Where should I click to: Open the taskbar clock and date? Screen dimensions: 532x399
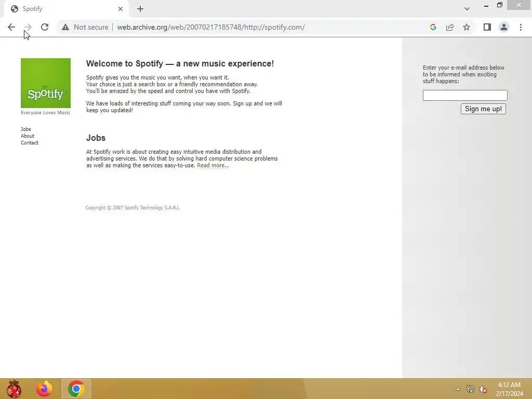pyautogui.click(x=509, y=389)
